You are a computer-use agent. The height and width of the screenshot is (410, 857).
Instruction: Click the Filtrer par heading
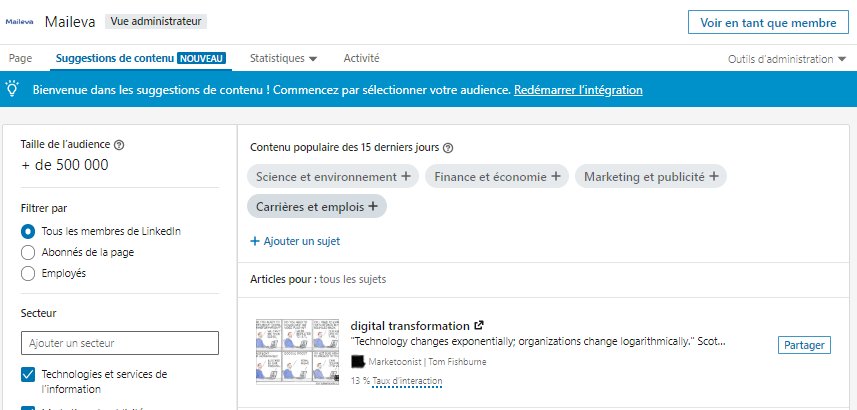click(44, 208)
